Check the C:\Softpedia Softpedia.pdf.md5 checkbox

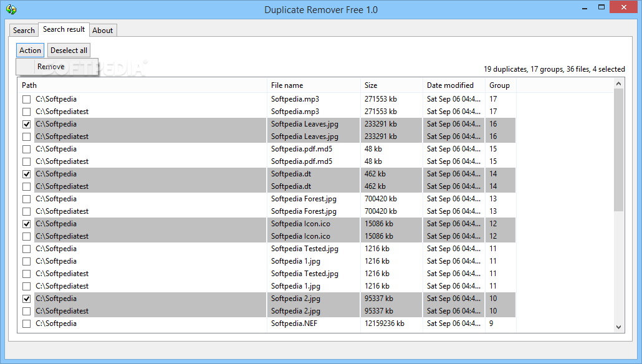(27, 149)
